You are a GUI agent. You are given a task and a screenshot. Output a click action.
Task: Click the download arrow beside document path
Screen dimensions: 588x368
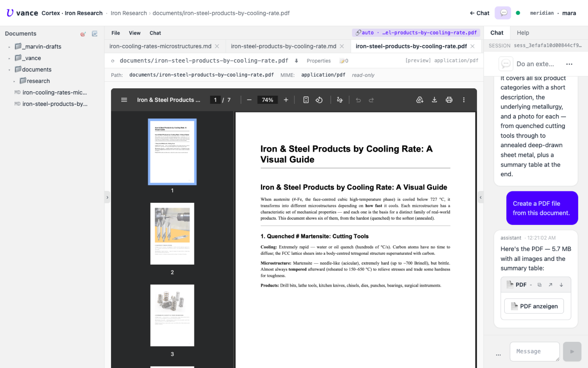coord(296,61)
